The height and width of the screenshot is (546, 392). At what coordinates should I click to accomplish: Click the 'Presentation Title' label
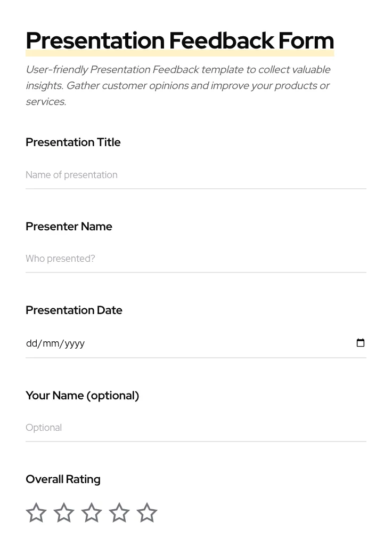[73, 142]
